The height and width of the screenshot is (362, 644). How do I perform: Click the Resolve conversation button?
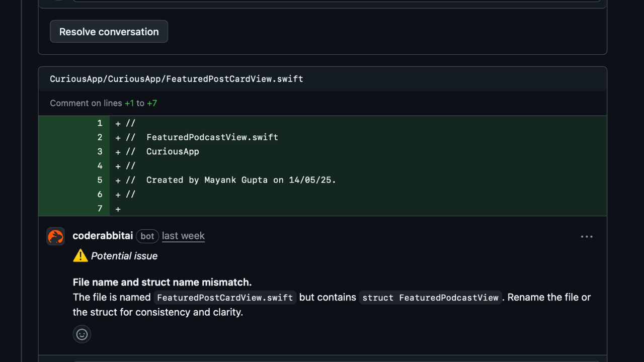[x=109, y=32]
